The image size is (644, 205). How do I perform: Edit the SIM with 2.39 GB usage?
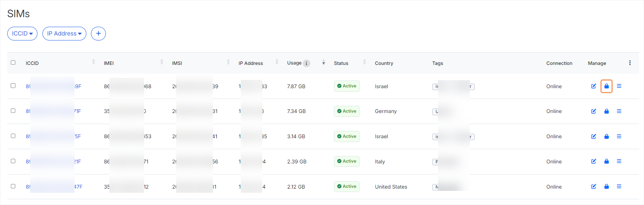click(594, 161)
